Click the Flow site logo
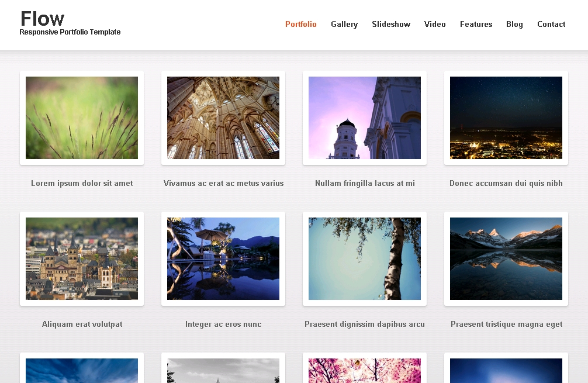 click(43, 19)
